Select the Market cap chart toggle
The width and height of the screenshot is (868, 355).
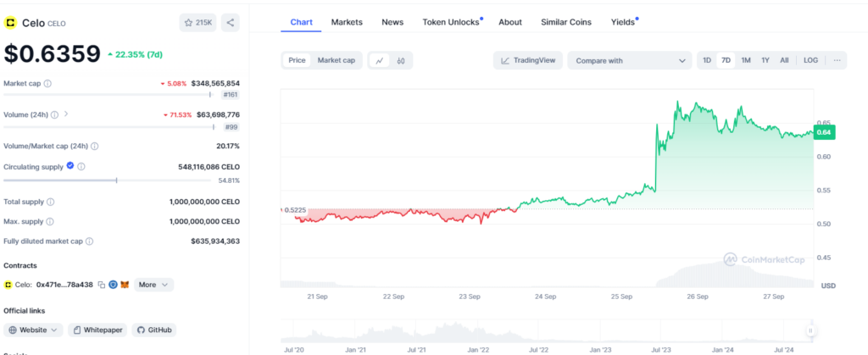pos(336,60)
